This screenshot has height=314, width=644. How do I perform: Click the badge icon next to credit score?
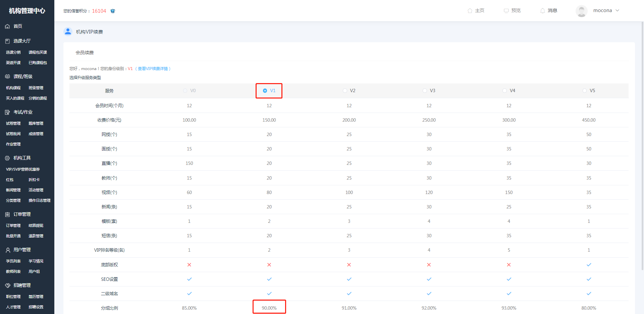click(113, 11)
